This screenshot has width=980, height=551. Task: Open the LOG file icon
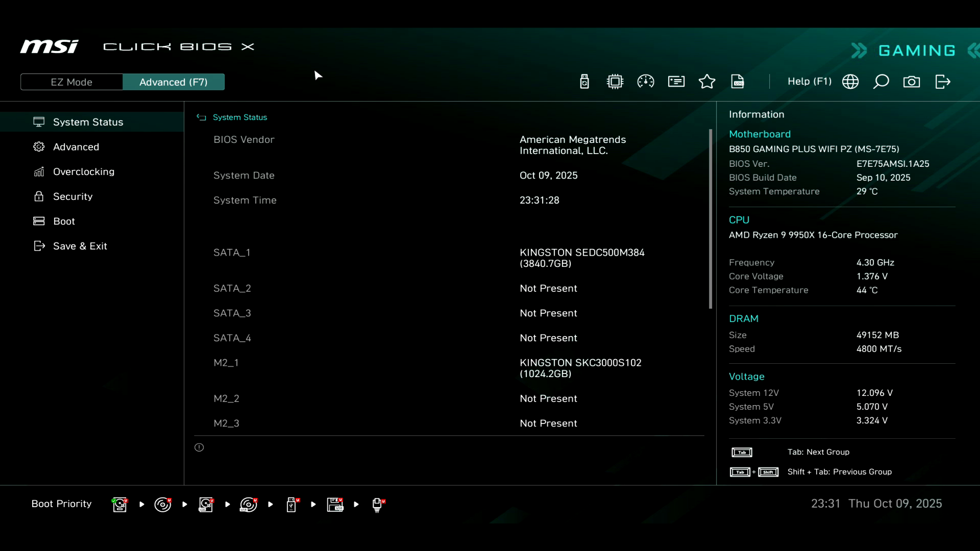pos(738,82)
